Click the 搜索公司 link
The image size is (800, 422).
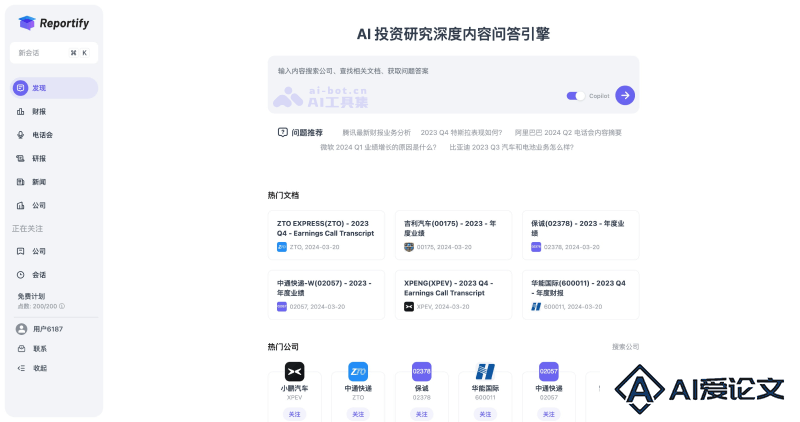click(626, 346)
